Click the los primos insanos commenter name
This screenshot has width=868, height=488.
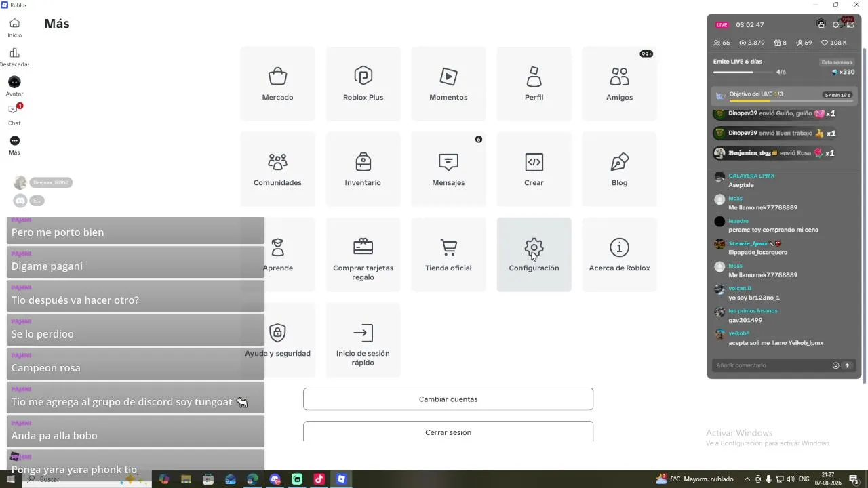753,311
